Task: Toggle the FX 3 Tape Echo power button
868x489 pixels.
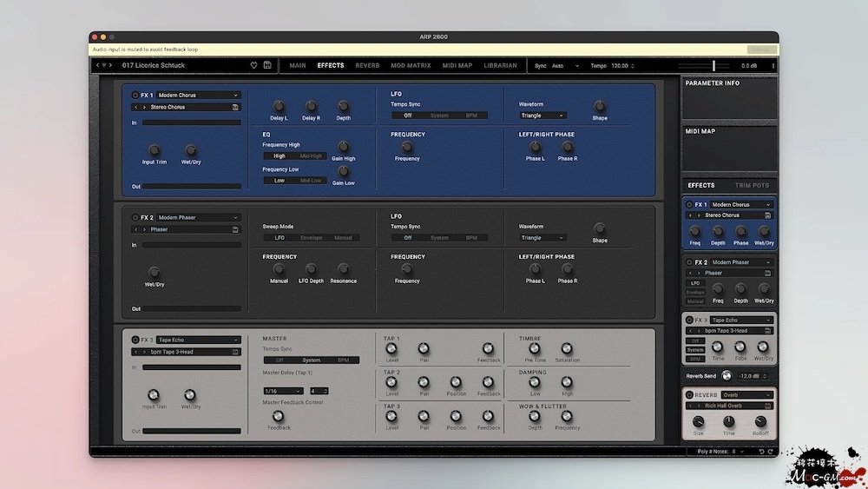Action: point(135,340)
